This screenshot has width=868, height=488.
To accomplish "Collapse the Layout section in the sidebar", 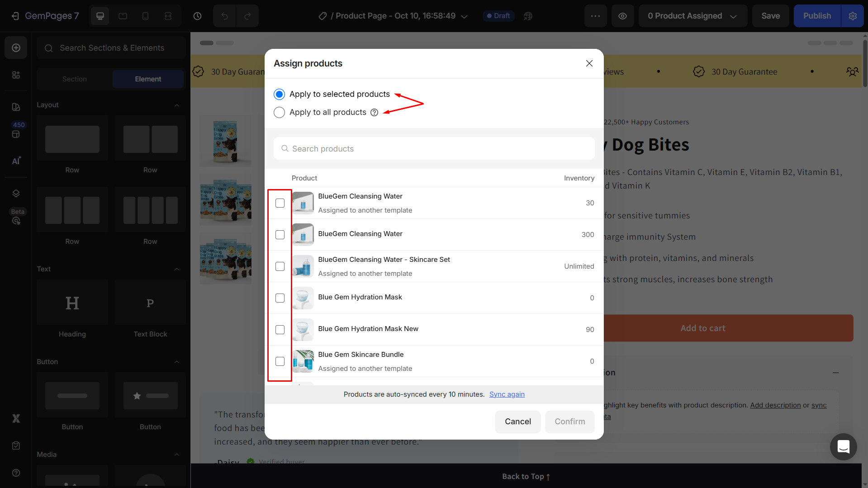I will (x=177, y=105).
